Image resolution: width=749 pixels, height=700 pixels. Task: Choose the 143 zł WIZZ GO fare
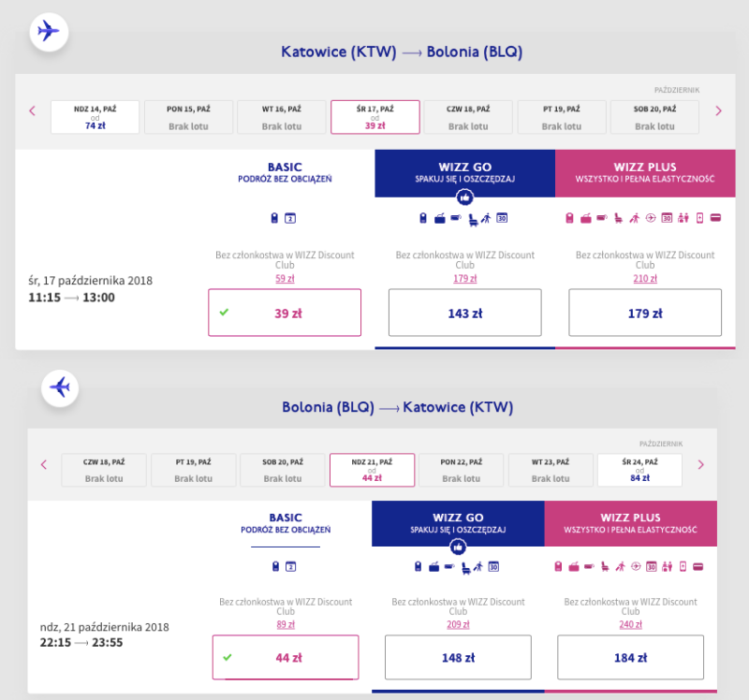[464, 313]
